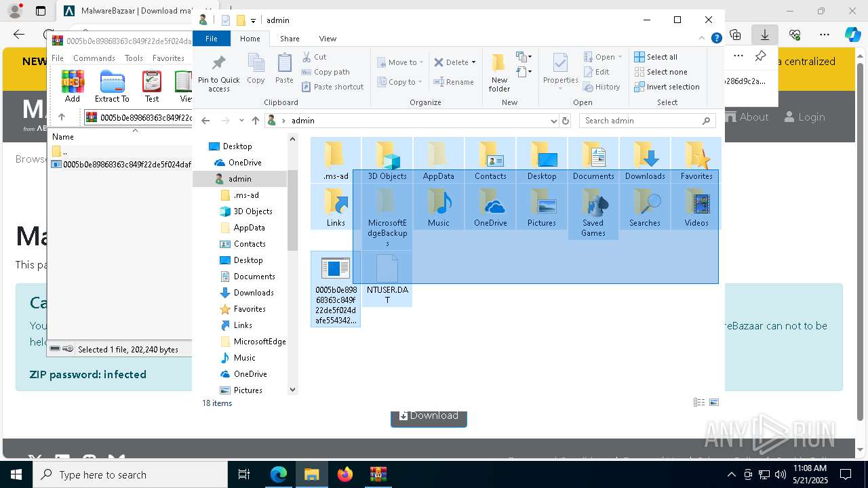Select 3D Objects folder icon
Screen dimensions: 868x488
point(387,160)
